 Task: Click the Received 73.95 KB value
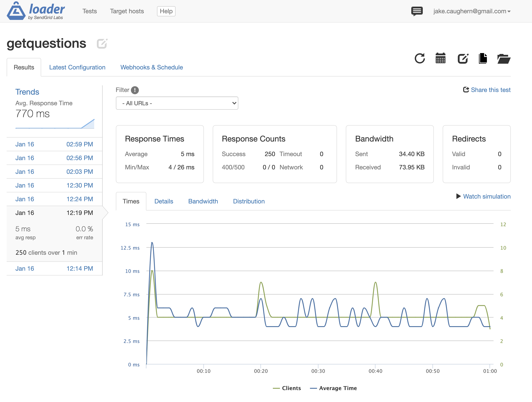411,167
